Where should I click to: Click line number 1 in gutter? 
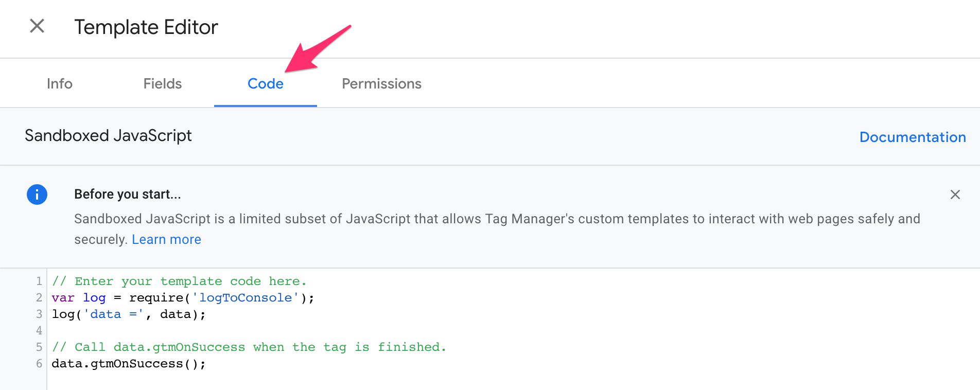click(x=39, y=281)
